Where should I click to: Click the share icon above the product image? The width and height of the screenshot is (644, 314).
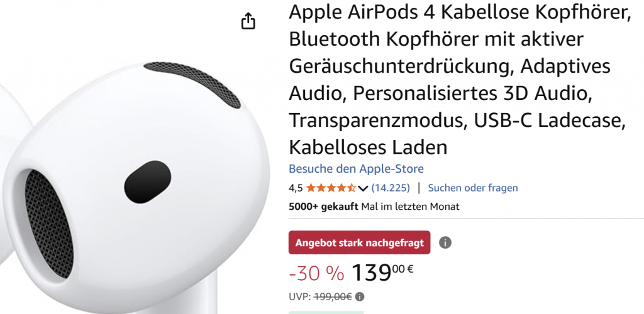(248, 21)
